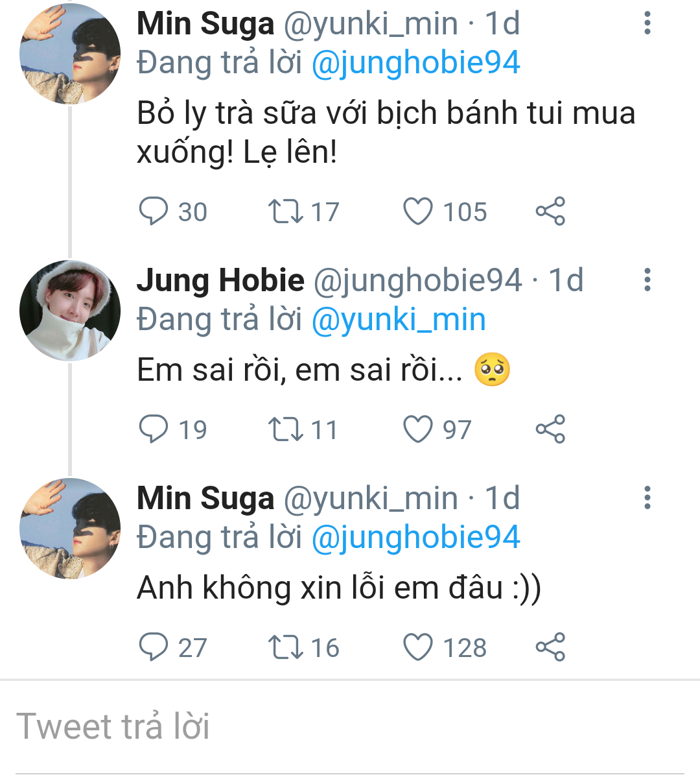View Jung Hobie's profile picture
The width and height of the screenshot is (700, 777).
click(x=70, y=311)
